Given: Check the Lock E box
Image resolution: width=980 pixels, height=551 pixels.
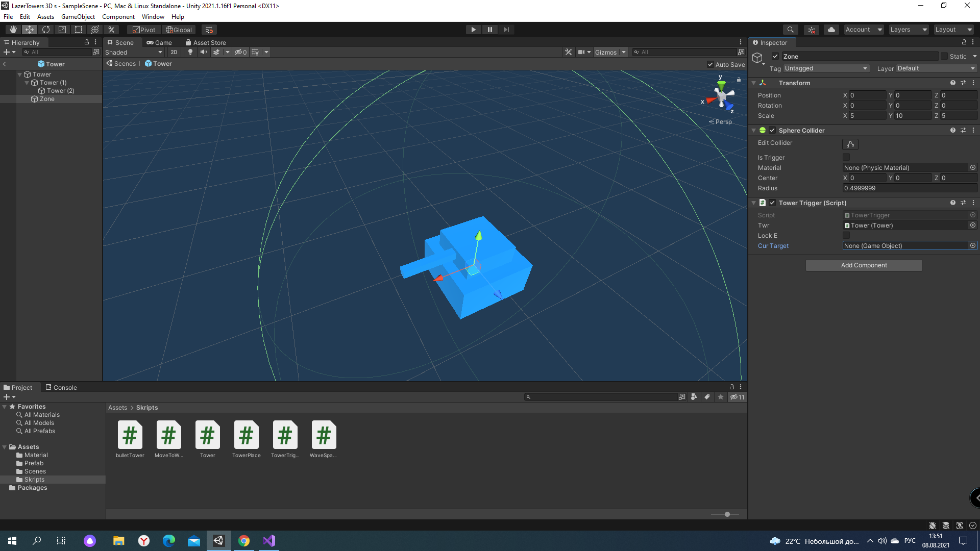Looking at the screenshot, I should tap(846, 236).
